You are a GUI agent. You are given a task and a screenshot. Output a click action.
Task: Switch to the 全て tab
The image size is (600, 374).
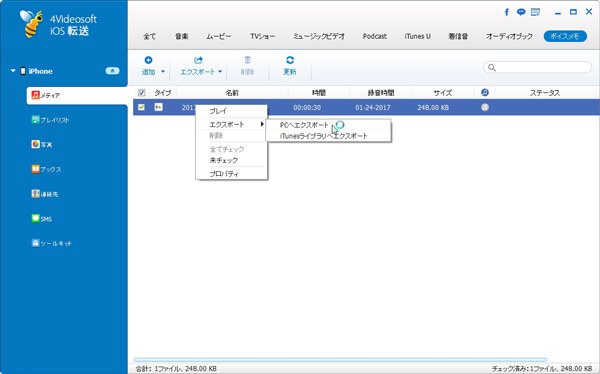coord(150,36)
